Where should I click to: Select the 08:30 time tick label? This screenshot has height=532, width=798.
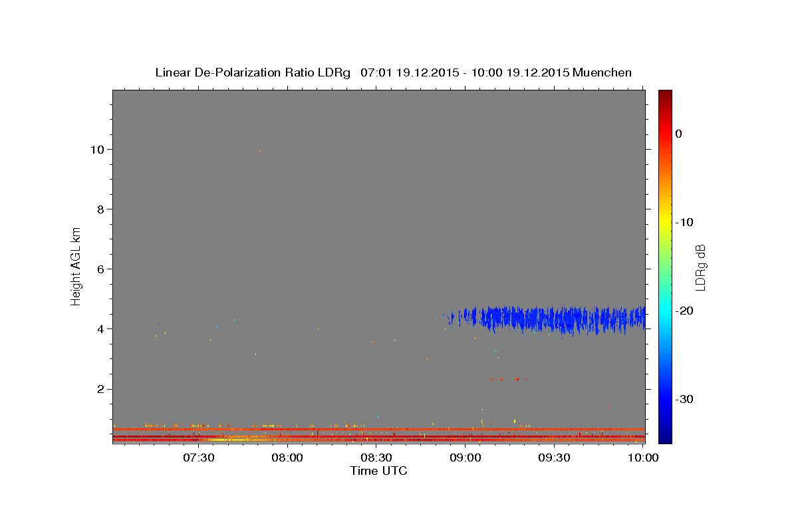tap(376, 458)
